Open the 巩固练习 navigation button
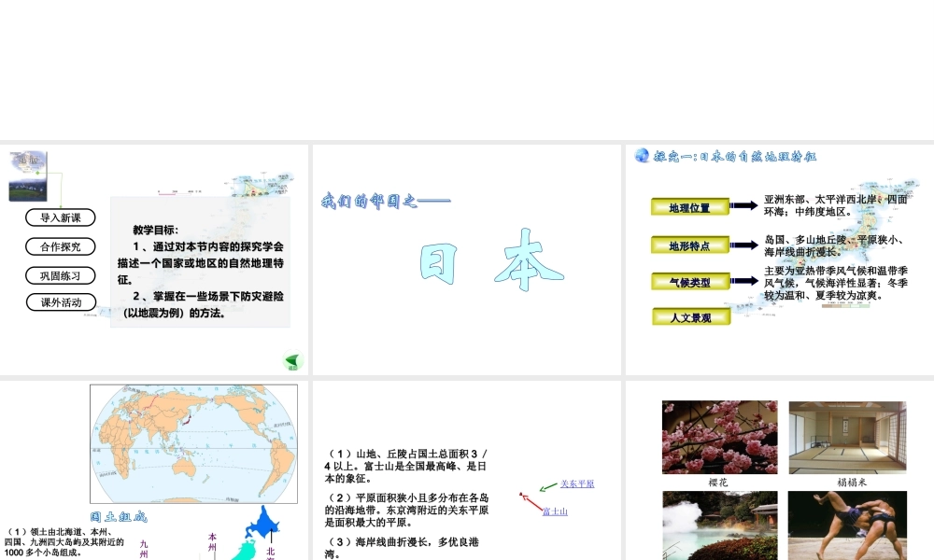The height and width of the screenshot is (560, 934). click(x=60, y=275)
